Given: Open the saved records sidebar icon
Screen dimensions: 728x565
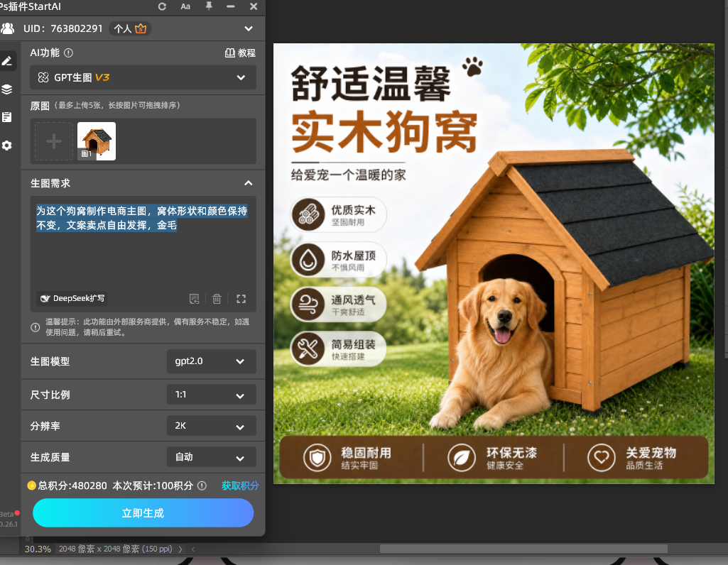Looking at the screenshot, I should (7, 117).
